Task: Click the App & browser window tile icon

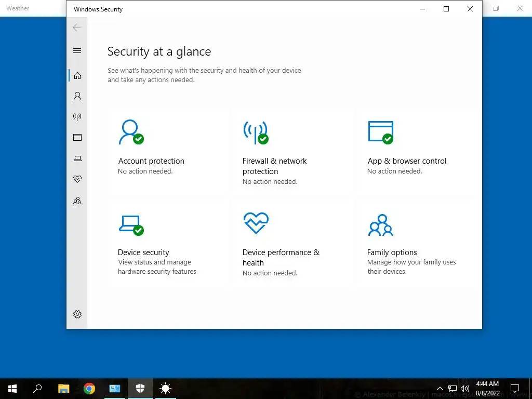Action: click(x=381, y=132)
